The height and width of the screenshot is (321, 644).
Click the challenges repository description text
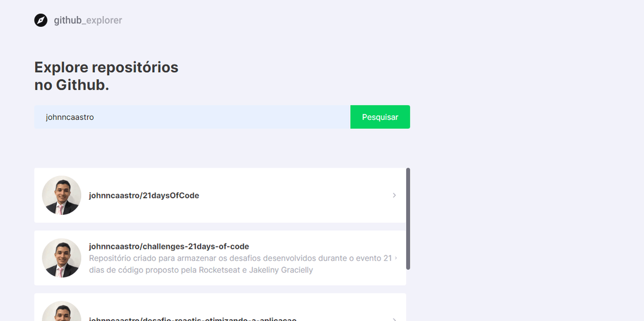click(240, 264)
